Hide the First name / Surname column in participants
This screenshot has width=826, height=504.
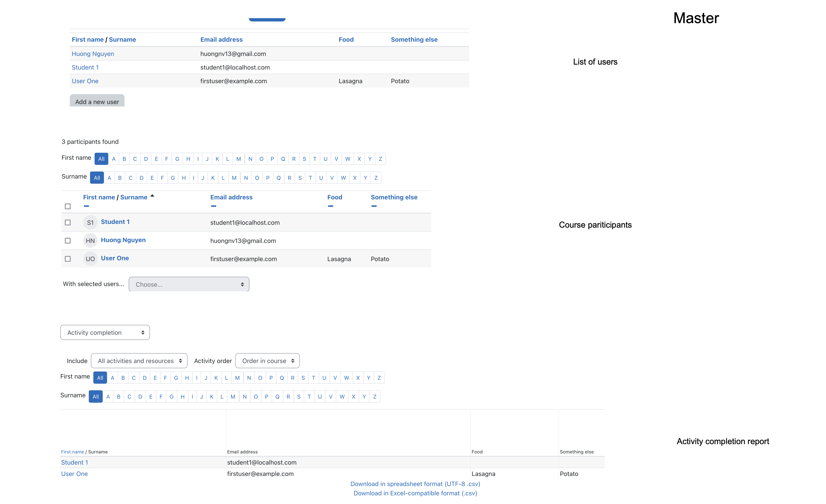pos(86,206)
